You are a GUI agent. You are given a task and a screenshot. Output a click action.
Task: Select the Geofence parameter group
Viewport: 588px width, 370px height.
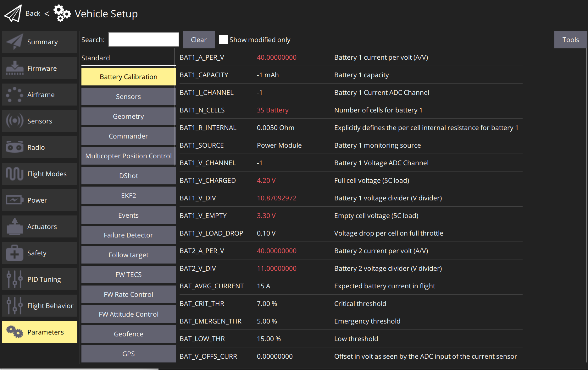(x=128, y=334)
